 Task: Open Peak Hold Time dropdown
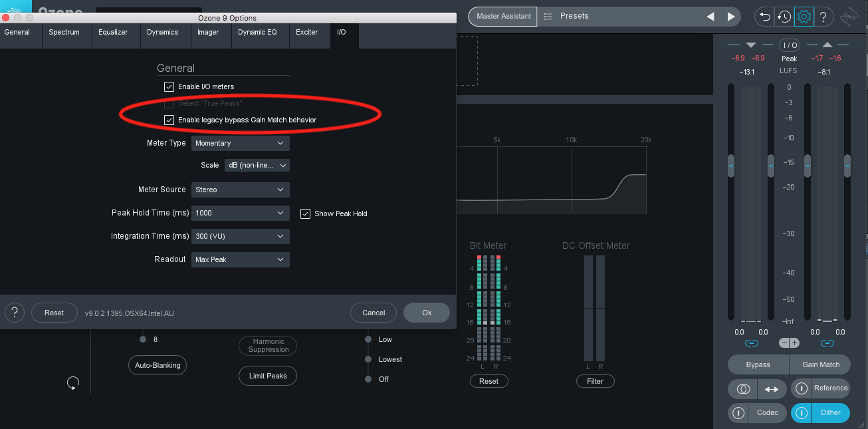pos(241,213)
